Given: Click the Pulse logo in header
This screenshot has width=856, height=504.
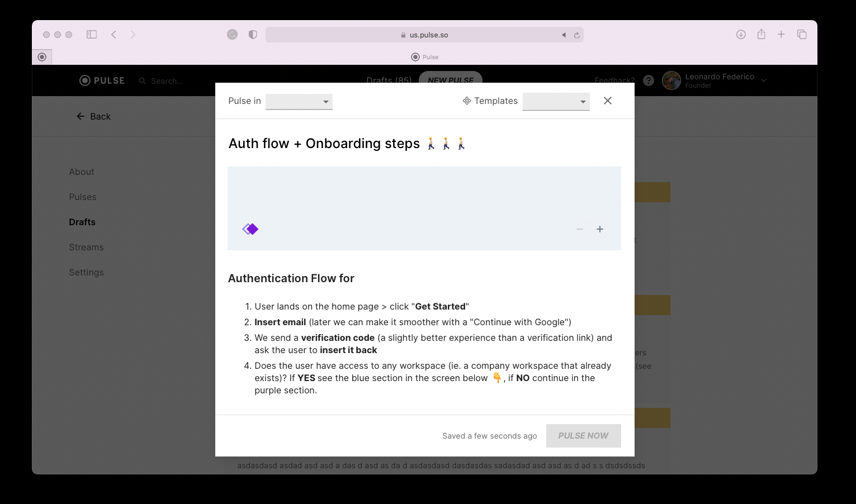Looking at the screenshot, I should coord(102,80).
